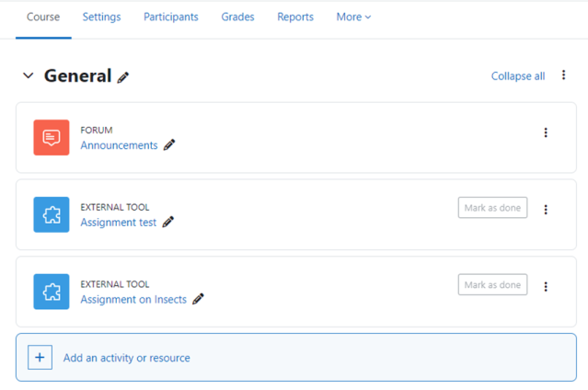The height and width of the screenshot is (390, 588).
Task: Click the pencil icon next to General
Action: point(123,77)
